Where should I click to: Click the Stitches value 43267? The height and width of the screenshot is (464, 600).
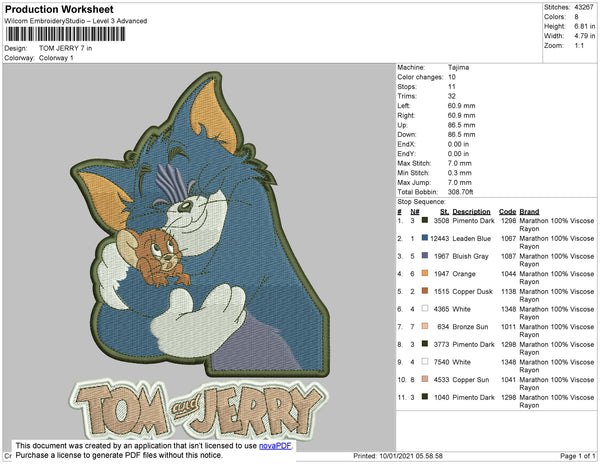[584, 7]
